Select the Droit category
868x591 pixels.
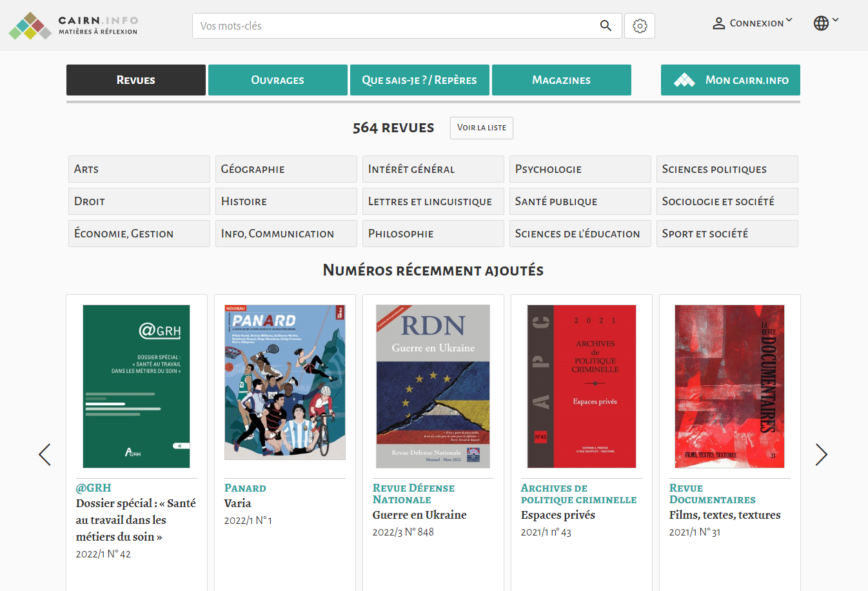click(139, 201)
